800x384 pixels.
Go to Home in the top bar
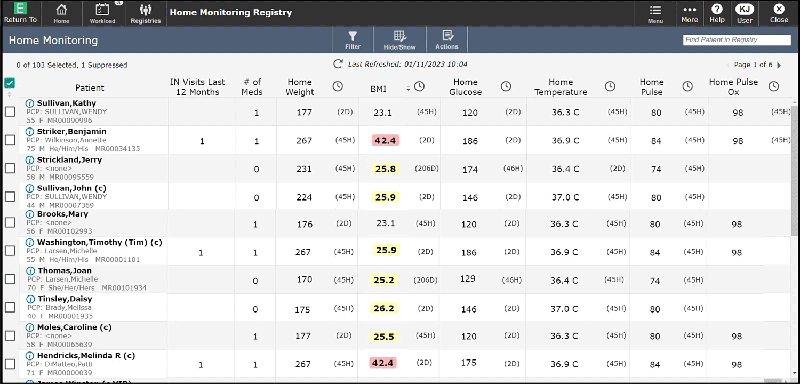coord(61,13)
